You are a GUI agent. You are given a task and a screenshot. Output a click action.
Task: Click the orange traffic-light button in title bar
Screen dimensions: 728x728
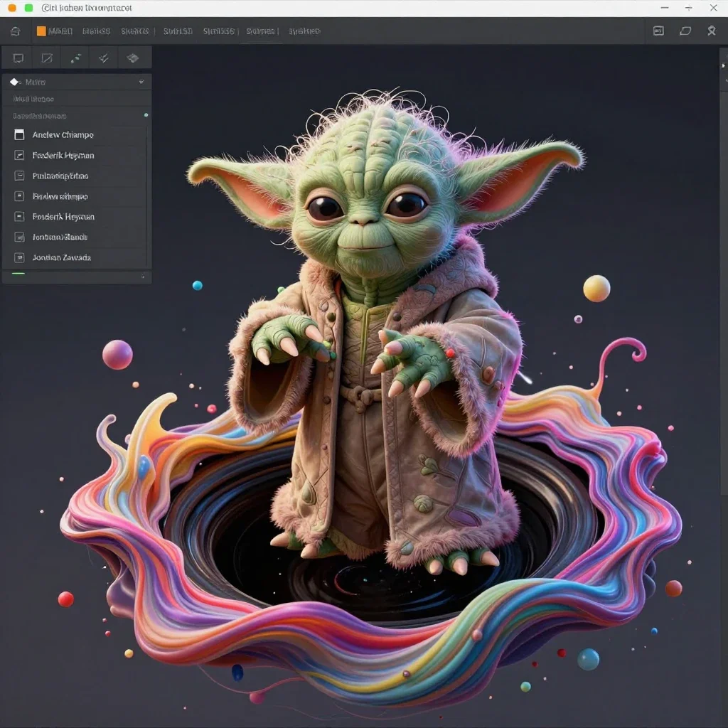[x=12, y=8]
